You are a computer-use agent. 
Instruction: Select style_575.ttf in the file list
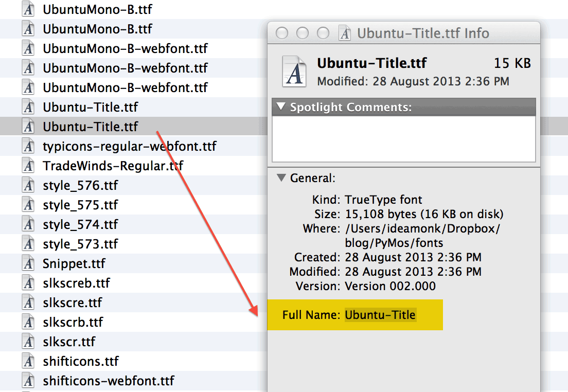[80, 205]
